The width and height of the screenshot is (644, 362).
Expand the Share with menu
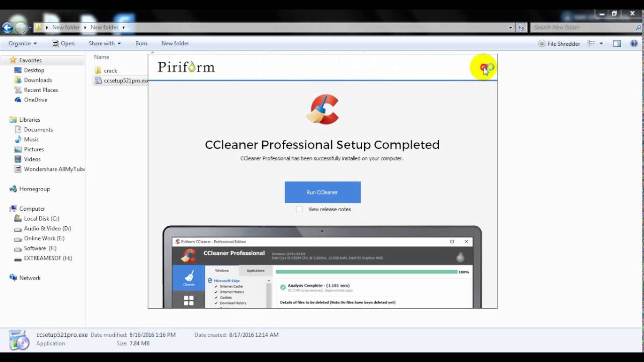105,43
